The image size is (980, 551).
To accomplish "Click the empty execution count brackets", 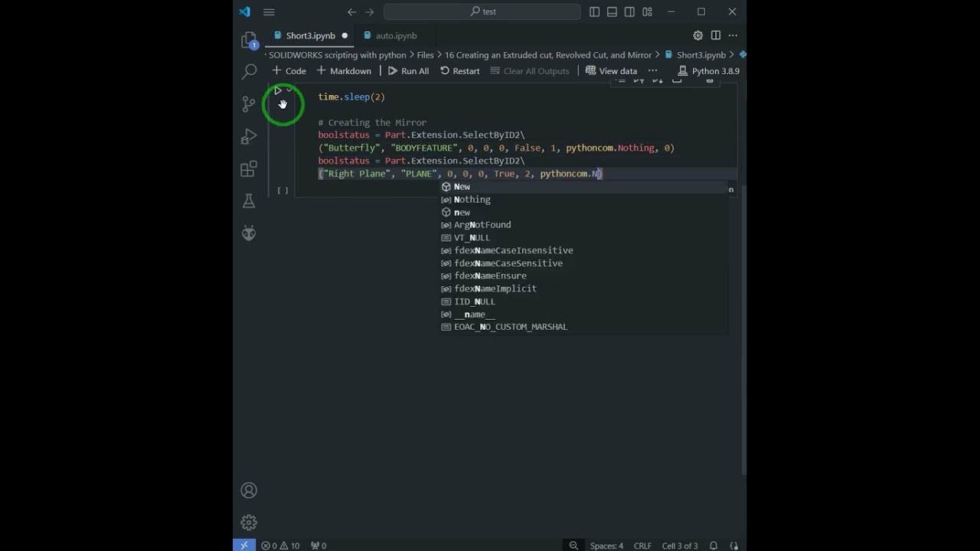I will 283,191.
